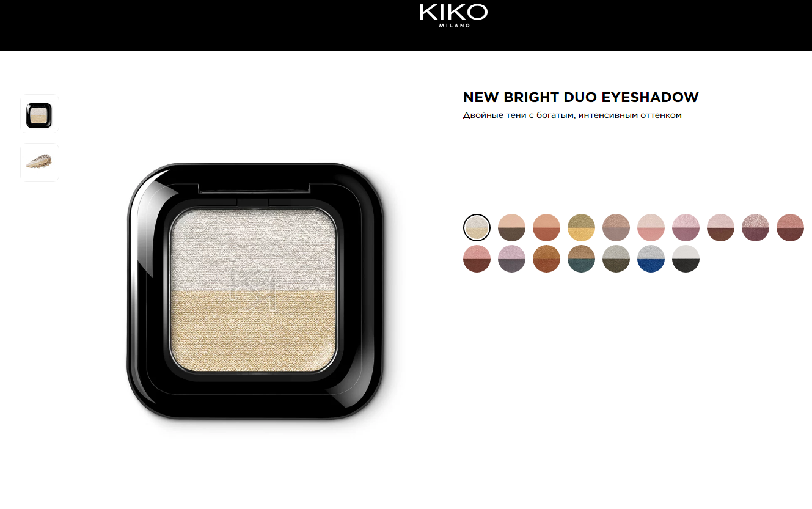Select the white and black duo swatch
Viewport: 812px width, 509px height.
686,258
